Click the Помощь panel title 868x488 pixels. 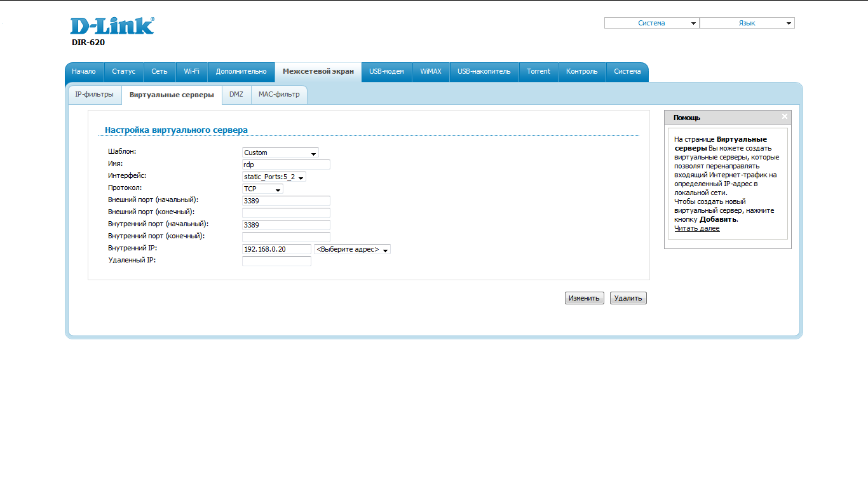pos(687,118)
